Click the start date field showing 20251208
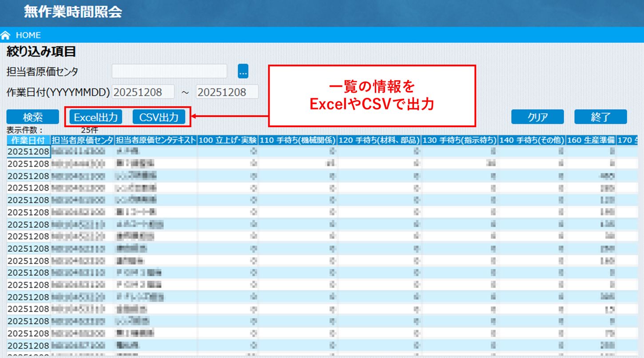644x358 pixels. (143, 91)
